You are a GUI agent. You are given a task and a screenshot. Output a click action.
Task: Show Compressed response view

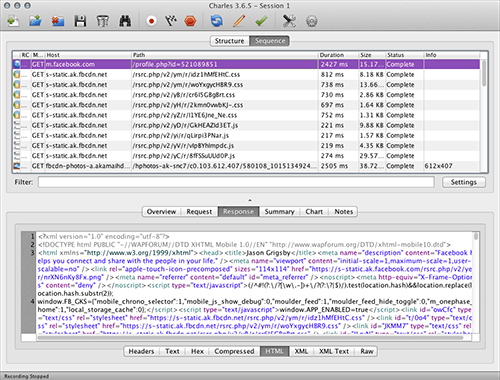(234, 351)
